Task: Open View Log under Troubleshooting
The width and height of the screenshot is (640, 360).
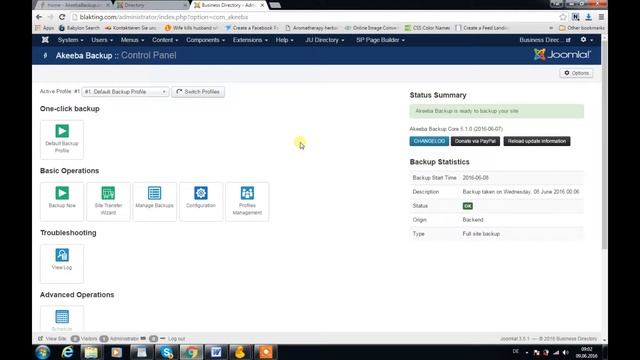Action: click(62, 264)
